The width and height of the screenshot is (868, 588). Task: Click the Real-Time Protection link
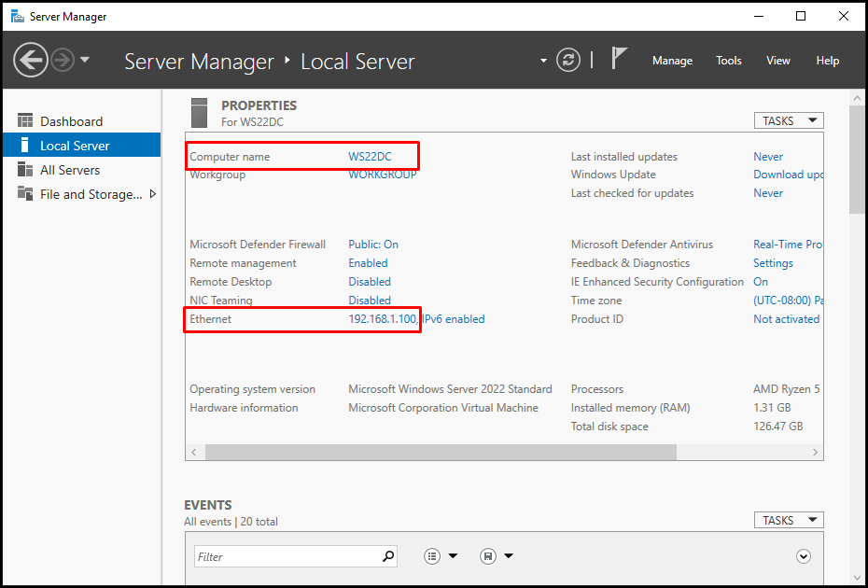pos(789,245)
